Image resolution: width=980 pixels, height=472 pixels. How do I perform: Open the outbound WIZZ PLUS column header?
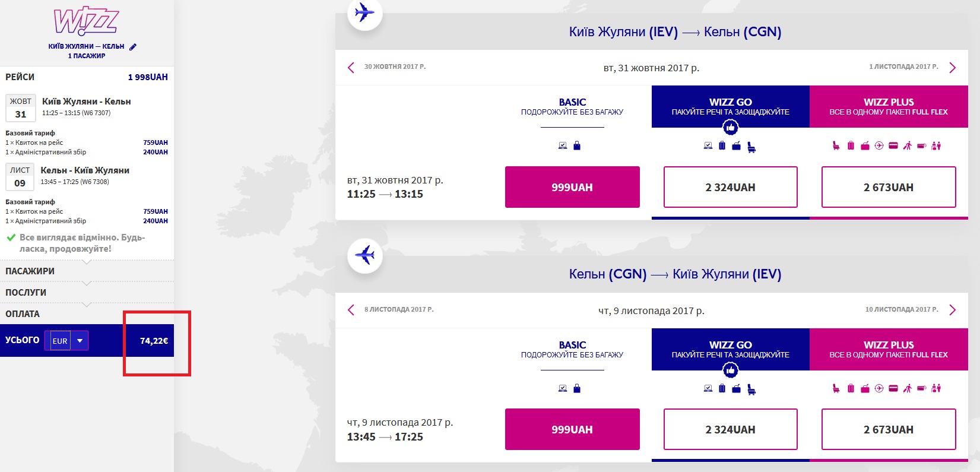(888, 106)
